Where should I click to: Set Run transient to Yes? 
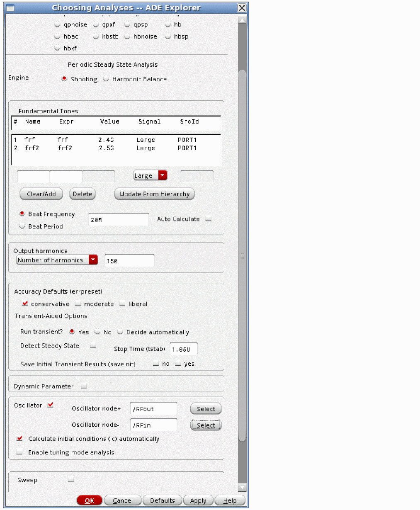[x=72, y=332]
